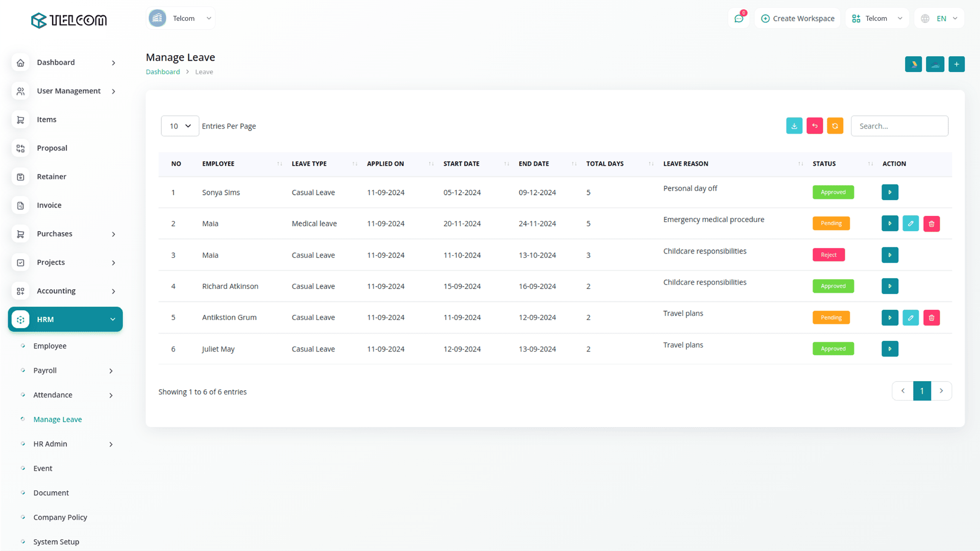Delete Maia's pending medical leave
980x551 pixels.
tap(932, 223)
